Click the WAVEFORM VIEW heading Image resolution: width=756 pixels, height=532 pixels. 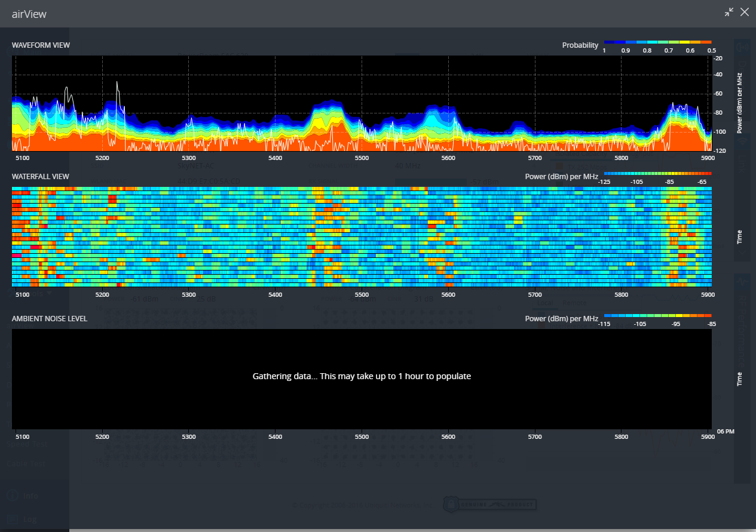pyautogui.click(x=41, y=45)
